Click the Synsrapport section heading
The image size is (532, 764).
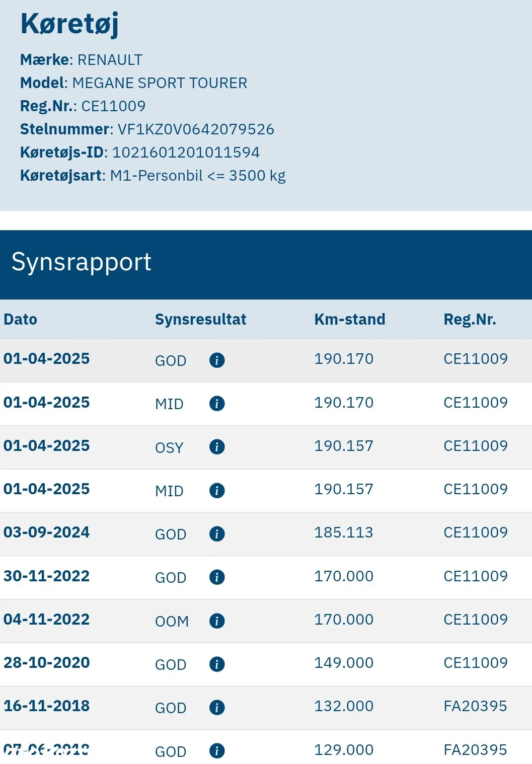(82, 262)
